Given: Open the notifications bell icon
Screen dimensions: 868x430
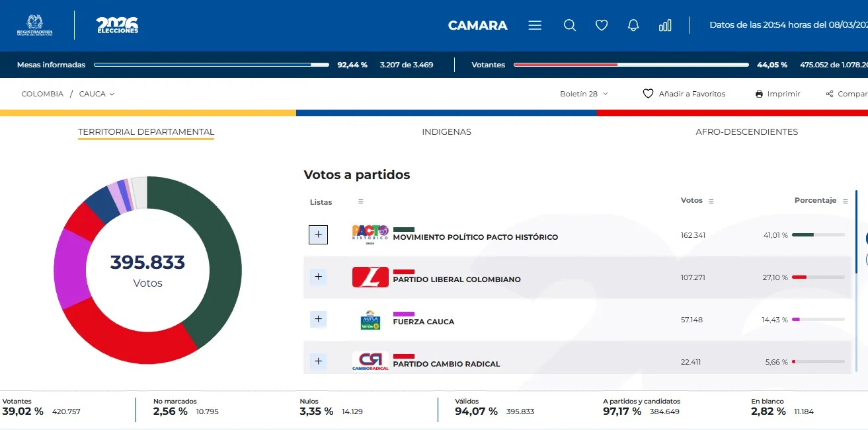Looking at the screenshot, I should [633, 24].
